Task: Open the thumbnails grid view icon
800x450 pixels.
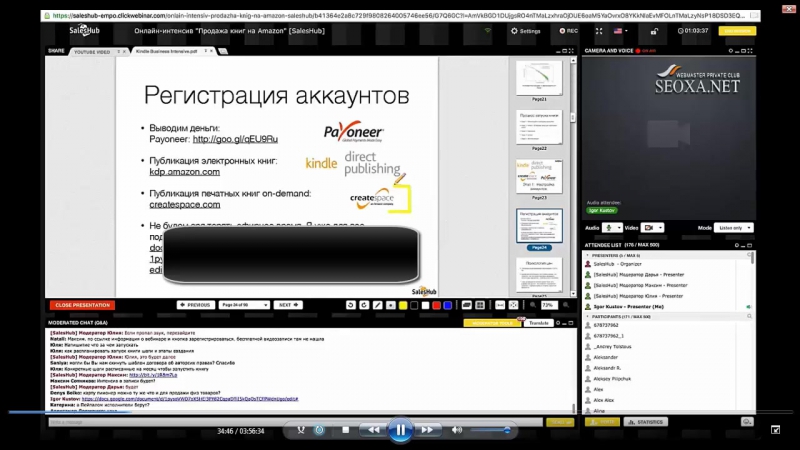Action: [x=480, y=305]
